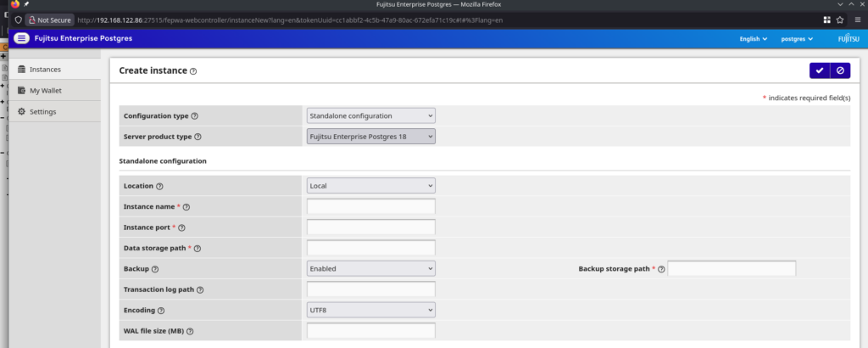Expand the Backup Enabled dropdown

point(370,268)
